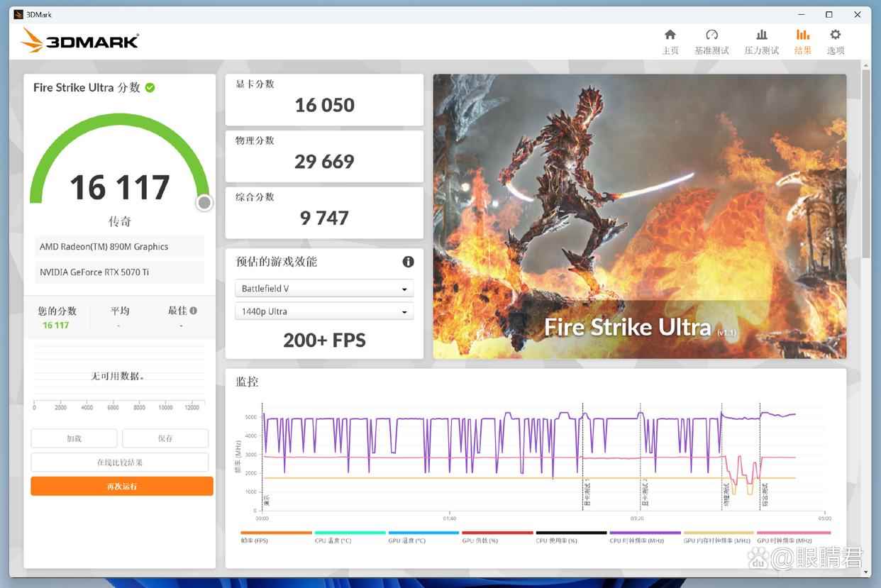The height and width of the screenshot is (588, 881).
Task: Click the info icon next to 最佳
Action: [x=194, y=311]
